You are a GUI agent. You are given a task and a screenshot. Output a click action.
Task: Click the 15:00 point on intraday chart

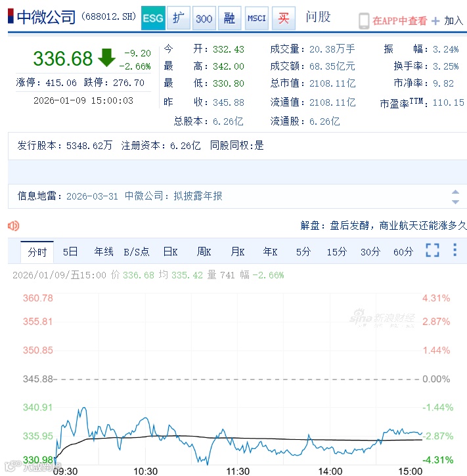click(x=422, y=433)
